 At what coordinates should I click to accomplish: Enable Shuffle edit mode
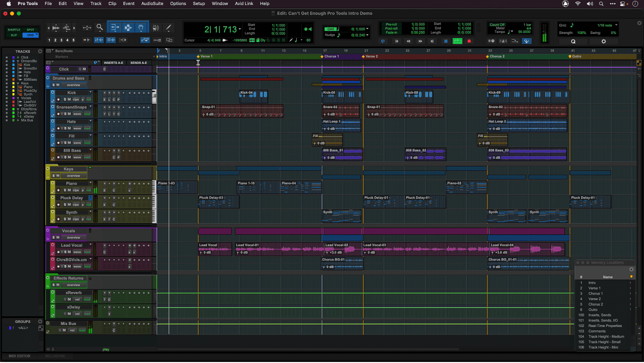(x=14, y=30)
